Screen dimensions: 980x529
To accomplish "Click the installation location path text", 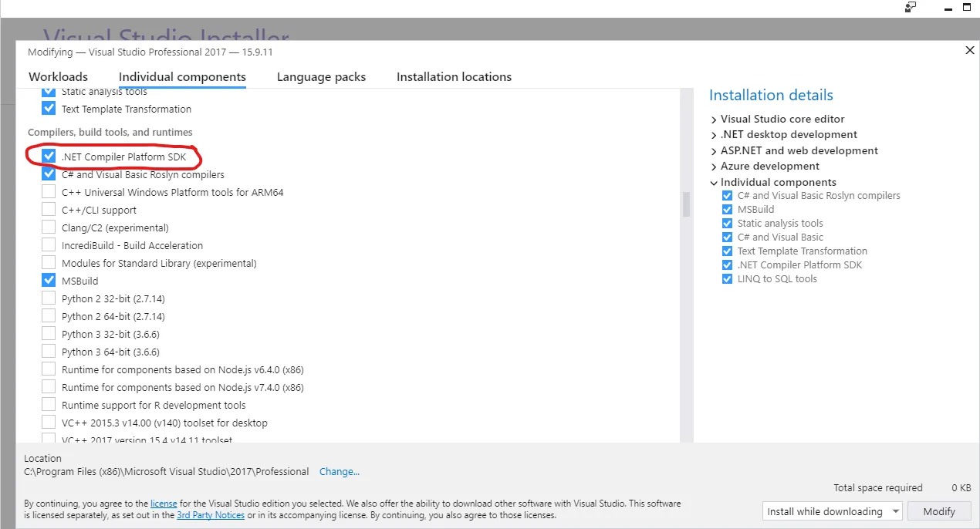I will 167,471.
